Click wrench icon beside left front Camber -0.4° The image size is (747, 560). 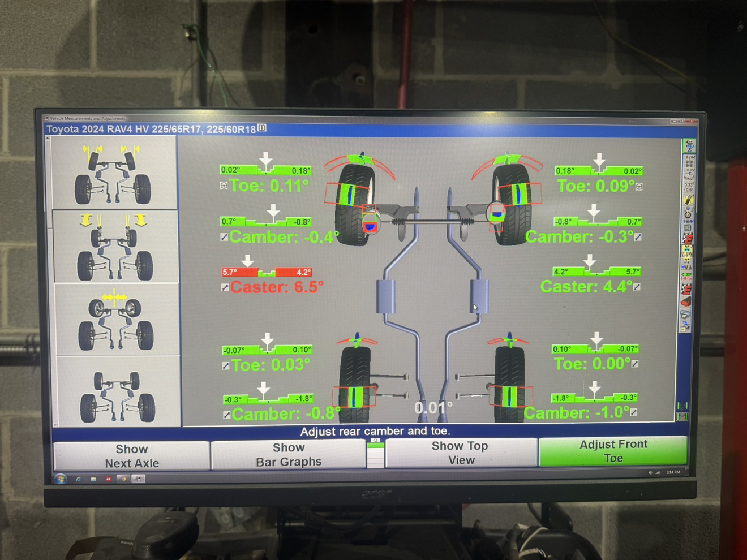tap(224, 237)
